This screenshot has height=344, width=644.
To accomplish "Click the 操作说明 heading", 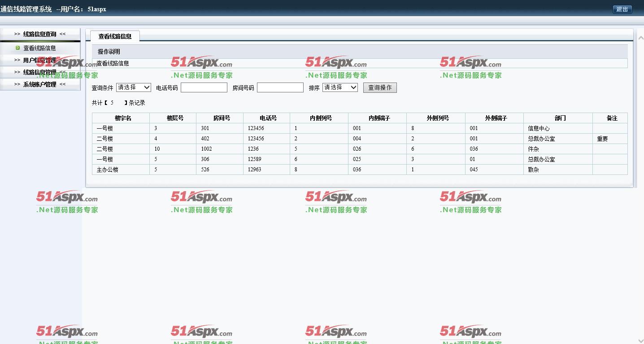I will 109,52.
